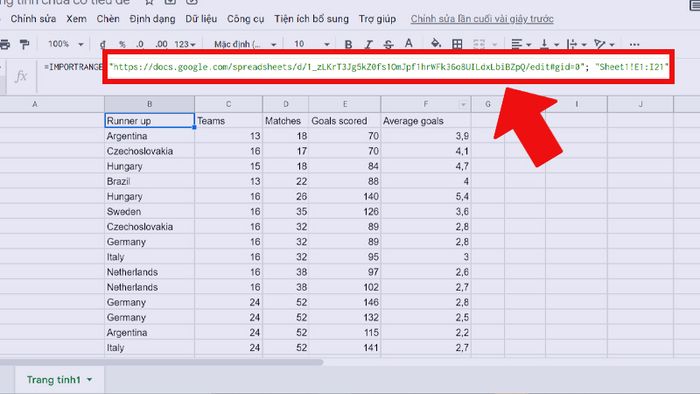Expand the zoom 100% dropdown
The image size is (700, 394).
pos(66,44)
